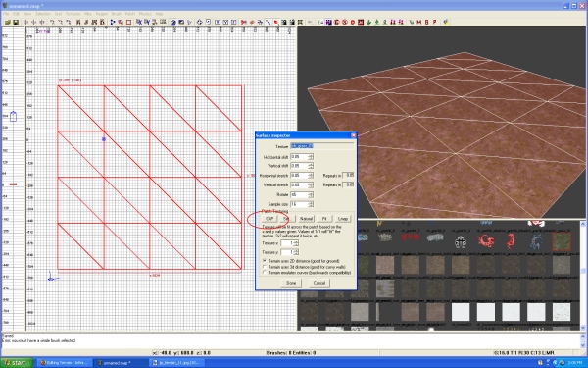Image resolution: width=588 pixels, height=368 pixels.
Task: Switch to Editing Terrain browser taskbar item
Action: tap(64, 363)
